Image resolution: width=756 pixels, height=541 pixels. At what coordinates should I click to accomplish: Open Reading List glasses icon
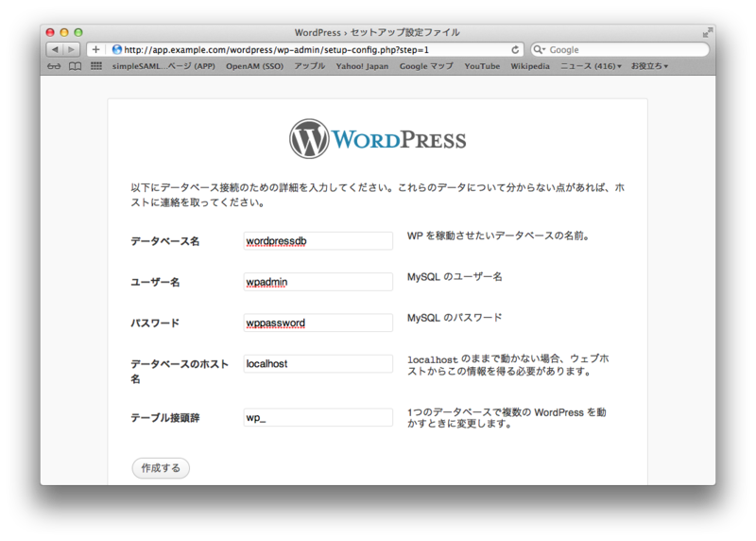(x=54, y=66)
